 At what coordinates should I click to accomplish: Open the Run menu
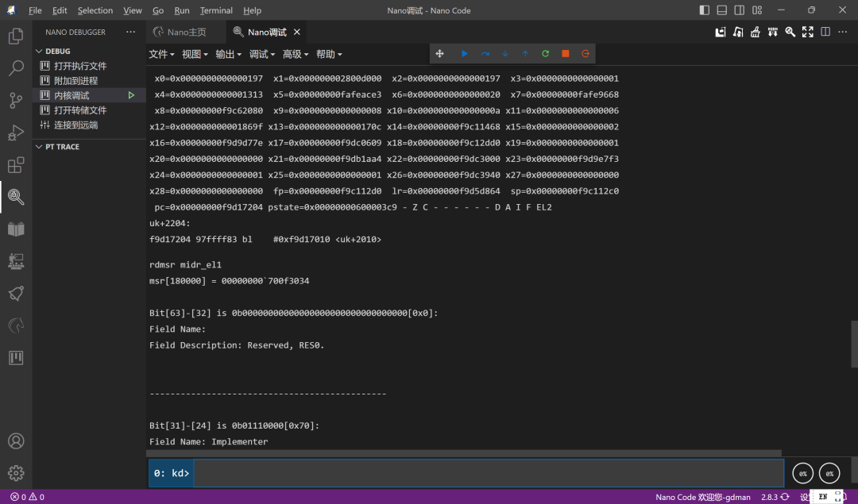pyautogui.click(x=182, y=10)
